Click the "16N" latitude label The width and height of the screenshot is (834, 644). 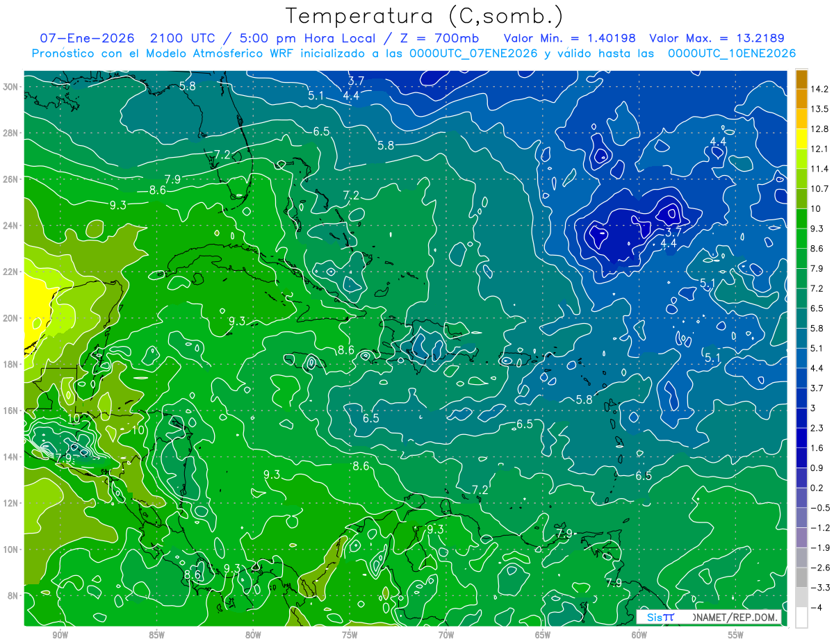10,411
